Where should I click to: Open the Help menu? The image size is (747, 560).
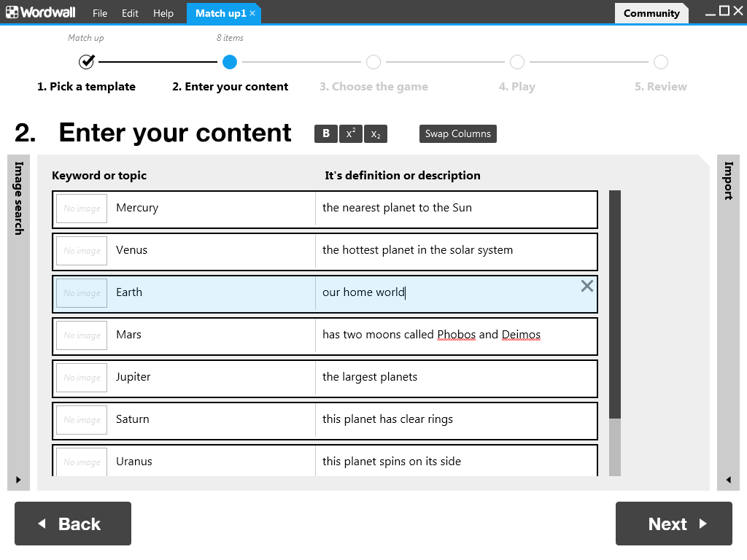pos(163,13)
